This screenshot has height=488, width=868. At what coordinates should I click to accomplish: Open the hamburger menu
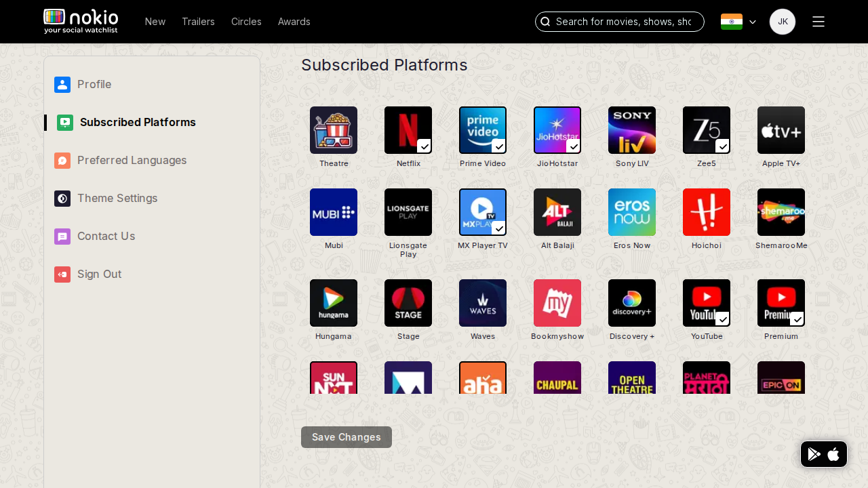click(818, 22)
